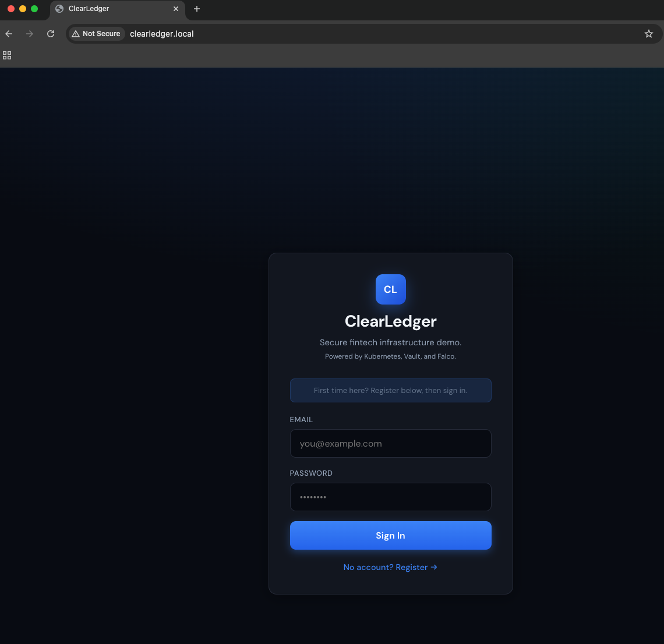Maximize window using green button
This screenshot has width=664, height=644.
[x=34, y=9]
